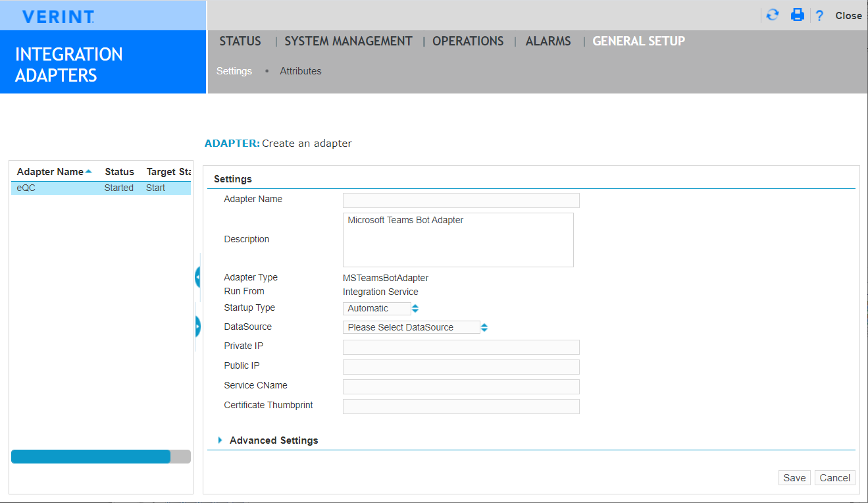Open the DataSource dropdown
Viewport: 868px width, 503px height.
coord(415,327)
